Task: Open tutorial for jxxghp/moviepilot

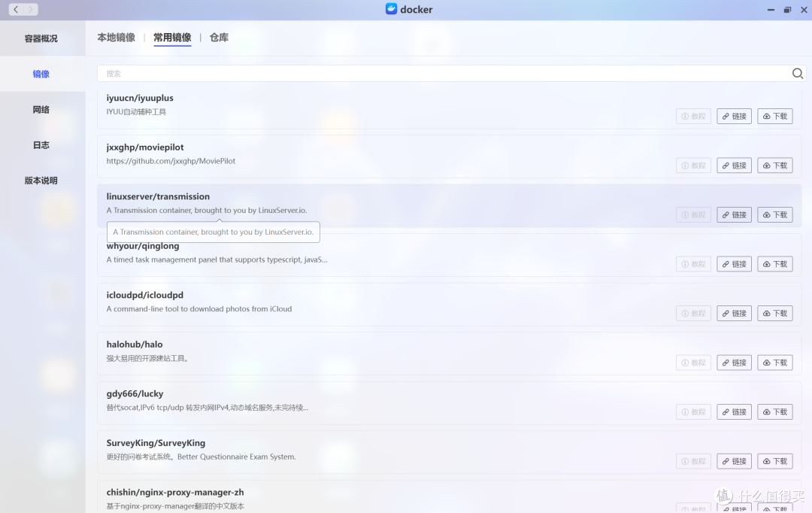Action: [693, 165]
